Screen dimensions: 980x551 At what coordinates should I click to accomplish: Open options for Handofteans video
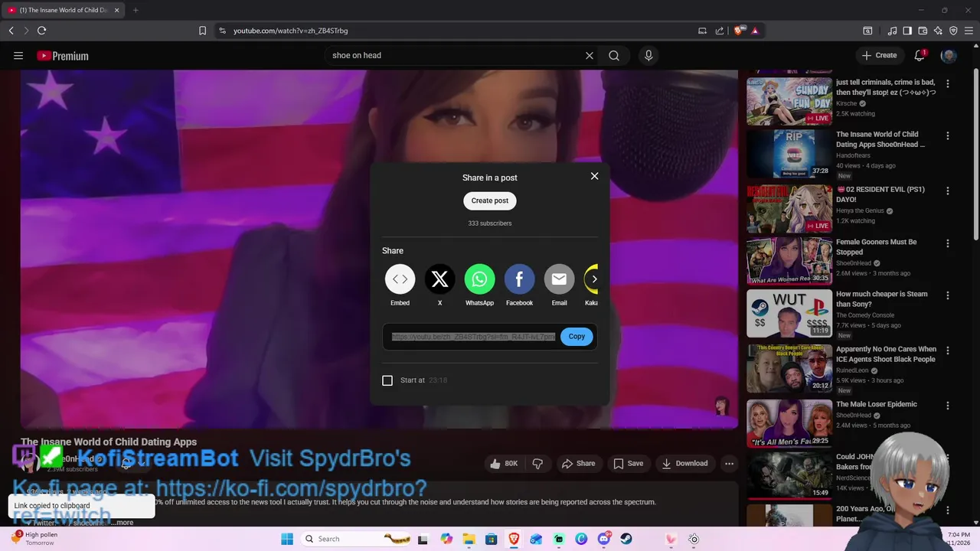coord(948,135)
